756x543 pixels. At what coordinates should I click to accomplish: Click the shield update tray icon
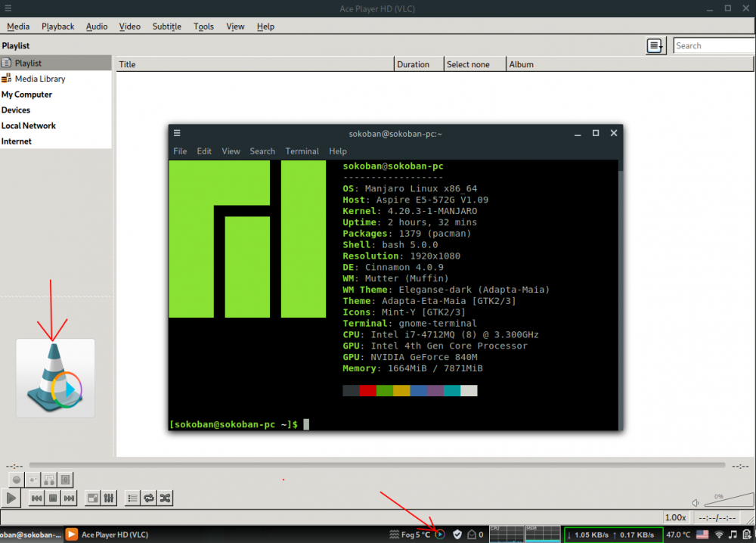457,535
